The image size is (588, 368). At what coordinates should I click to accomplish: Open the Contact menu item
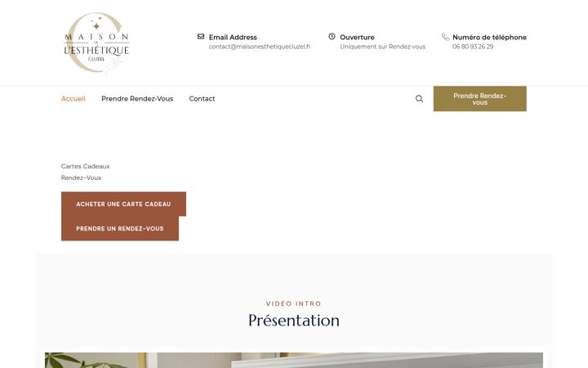202,99
